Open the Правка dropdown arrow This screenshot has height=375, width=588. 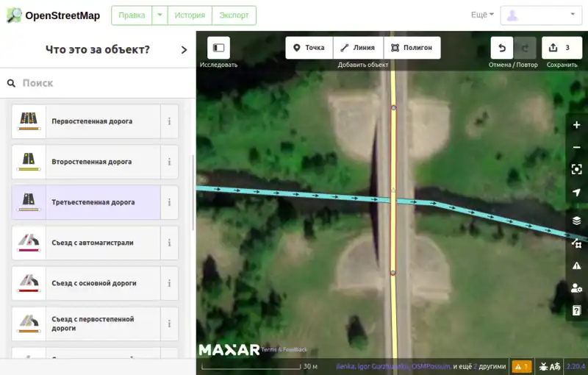pyautogui.click(x=159, y=15)
